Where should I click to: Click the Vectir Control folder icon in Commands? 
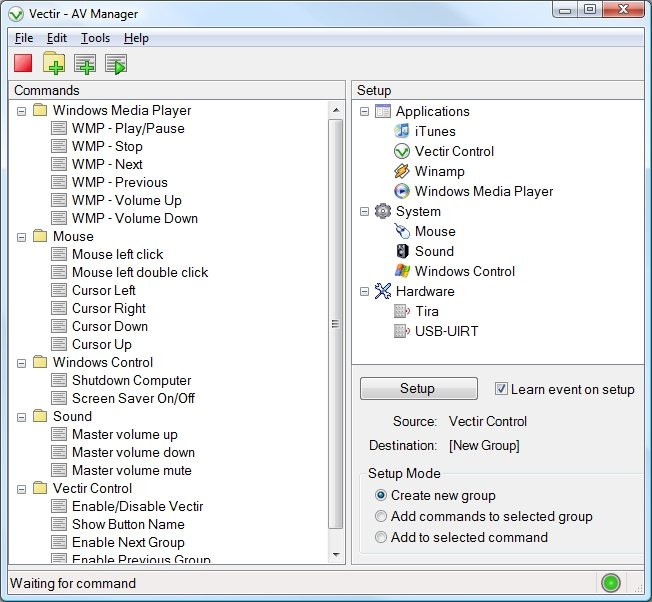coord(40,488)
